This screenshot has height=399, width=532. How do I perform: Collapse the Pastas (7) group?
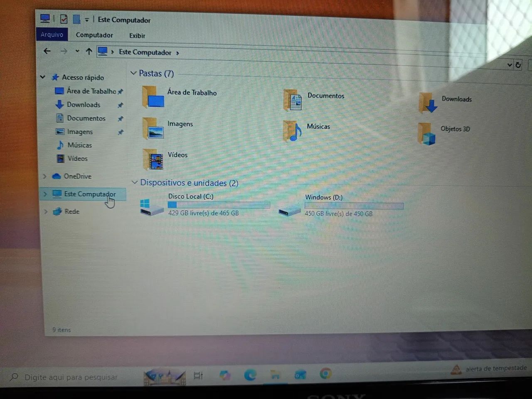coord(133,73)
